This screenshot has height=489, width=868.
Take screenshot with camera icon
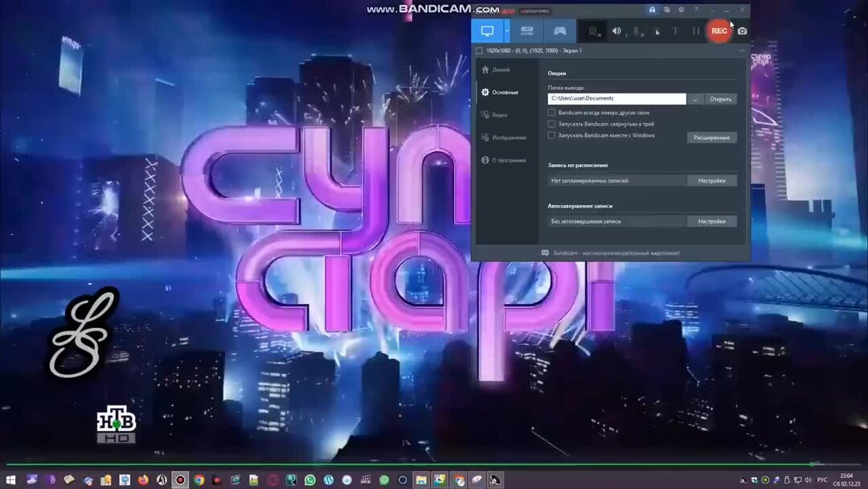click(x=743, y=31)
